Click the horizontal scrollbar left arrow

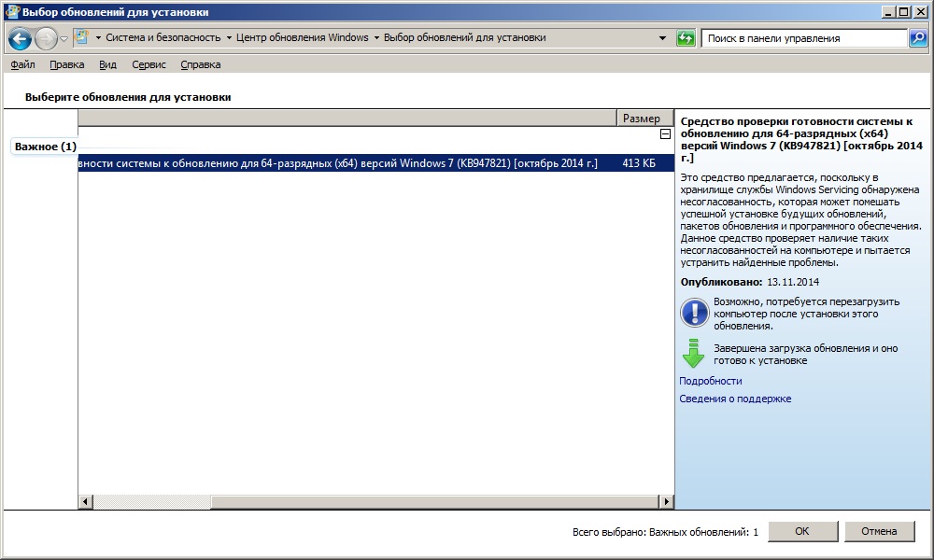pos(85,502)
